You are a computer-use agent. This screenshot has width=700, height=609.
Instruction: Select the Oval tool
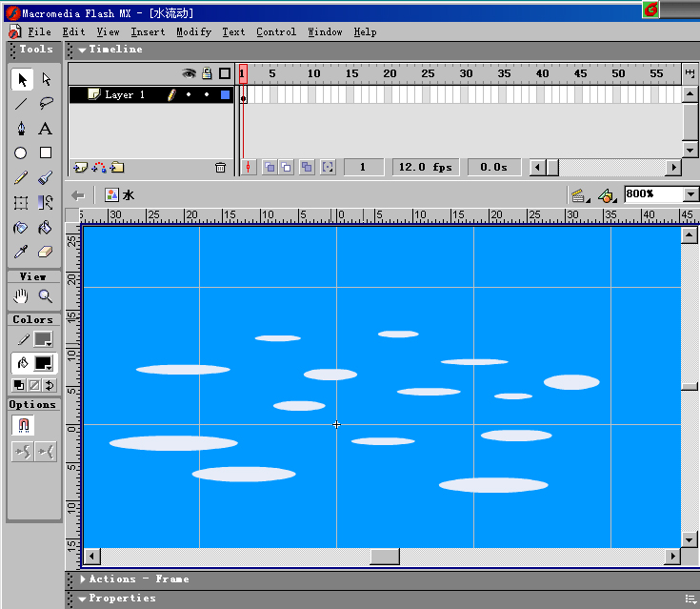pos(21,153)
